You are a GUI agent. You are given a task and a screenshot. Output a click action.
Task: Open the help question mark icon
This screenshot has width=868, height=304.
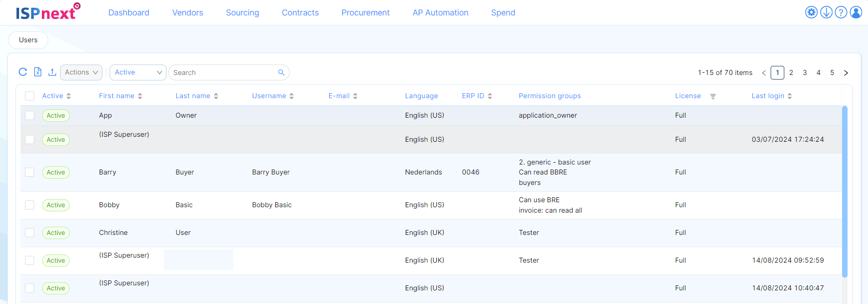841,12
